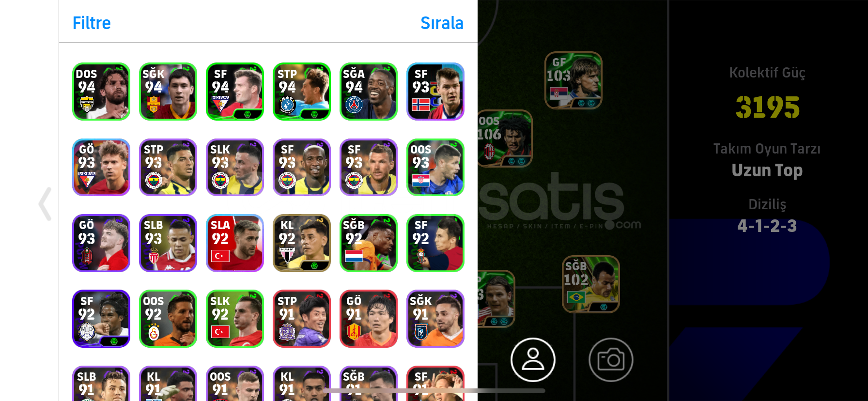Screen dimensions: 868x401
Task: Select the SĞB 92 Netherlands flag card
Action: pos(369,243)
